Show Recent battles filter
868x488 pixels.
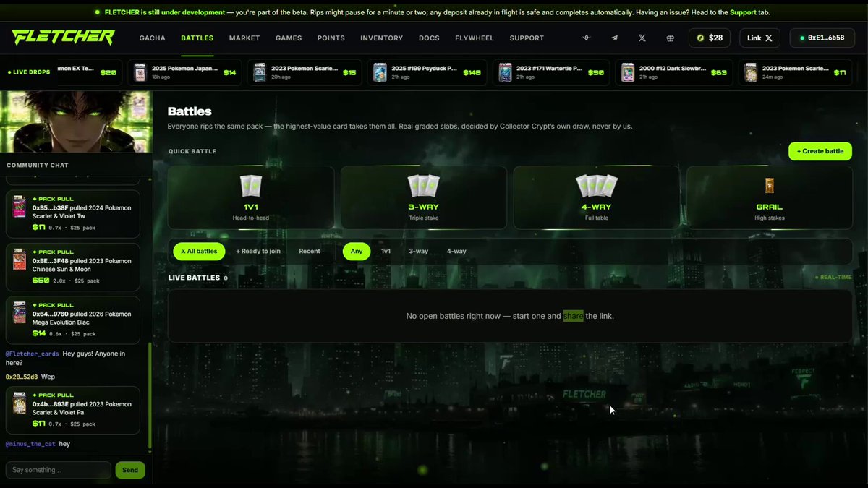pos(310,251)
